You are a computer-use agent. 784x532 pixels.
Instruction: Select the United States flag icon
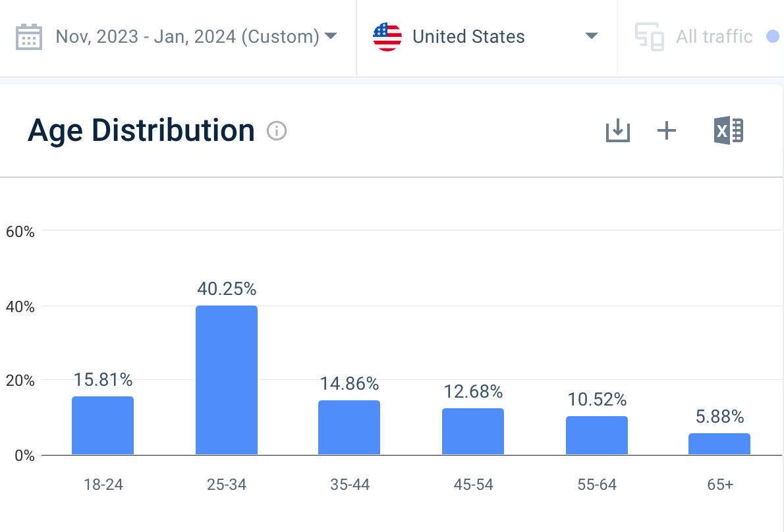point(387,37)
